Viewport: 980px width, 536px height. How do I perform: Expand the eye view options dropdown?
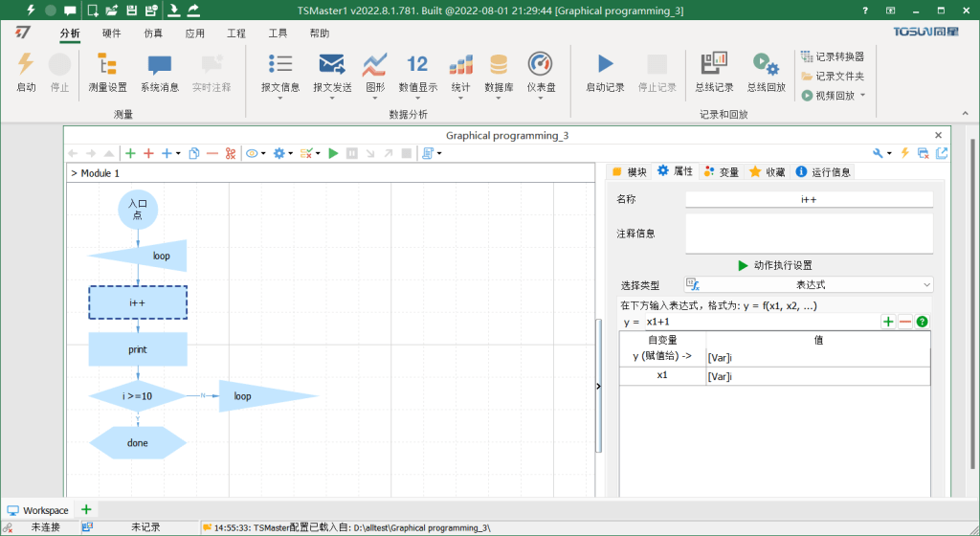tap(256, 153)
